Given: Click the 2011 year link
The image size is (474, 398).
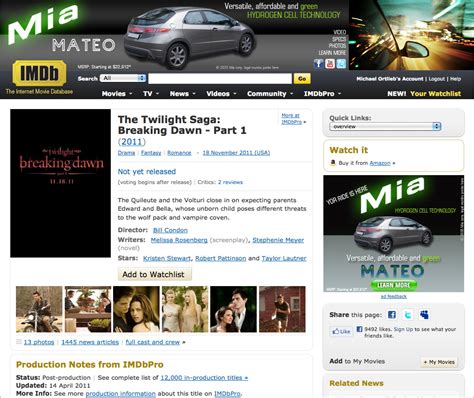Looking at the screenshot, I should 132,142.
